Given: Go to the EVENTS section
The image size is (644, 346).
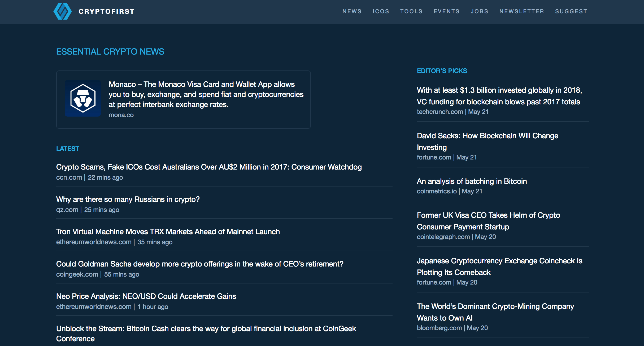Looking at the screenshot, I should click(x=447, y=11).
